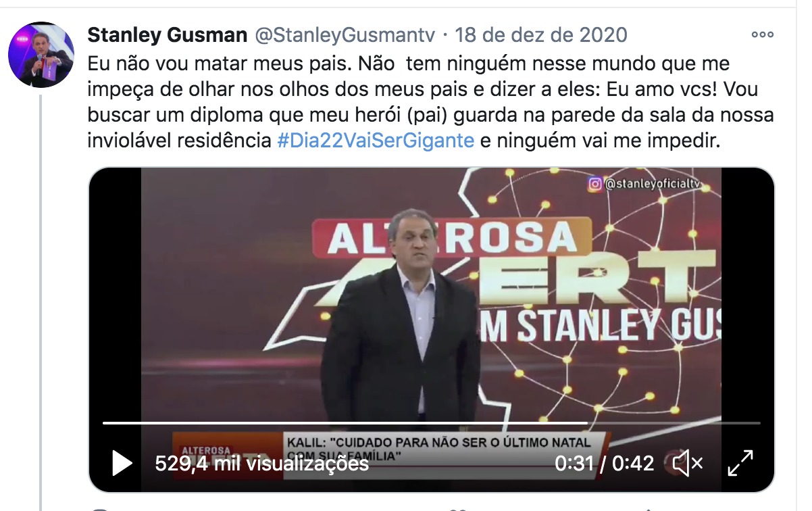Unmute the video with the speaker icon
The width and height of the screenshot is (812, 511).
[688, 464]
